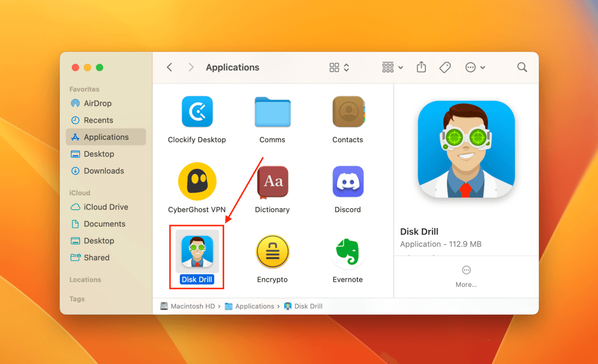Go forward with the right chevron
The height and width of the screenshot is (364, 598).
(x=191, y=67)
